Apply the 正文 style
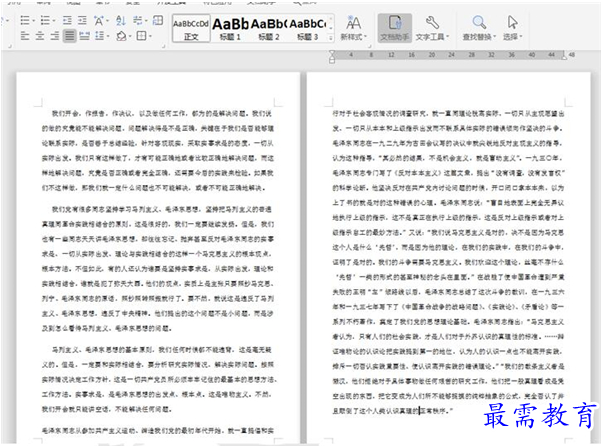The width and height of the screenshot is (605, 447). tap(191, 28)
